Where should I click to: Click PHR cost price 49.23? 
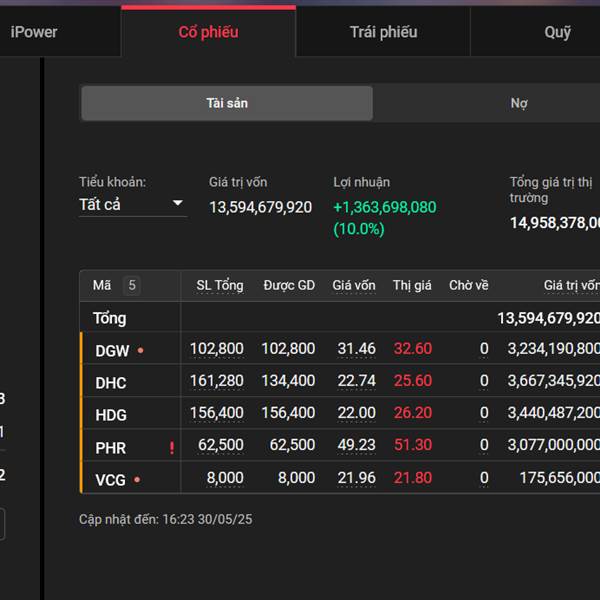point(357,445)
